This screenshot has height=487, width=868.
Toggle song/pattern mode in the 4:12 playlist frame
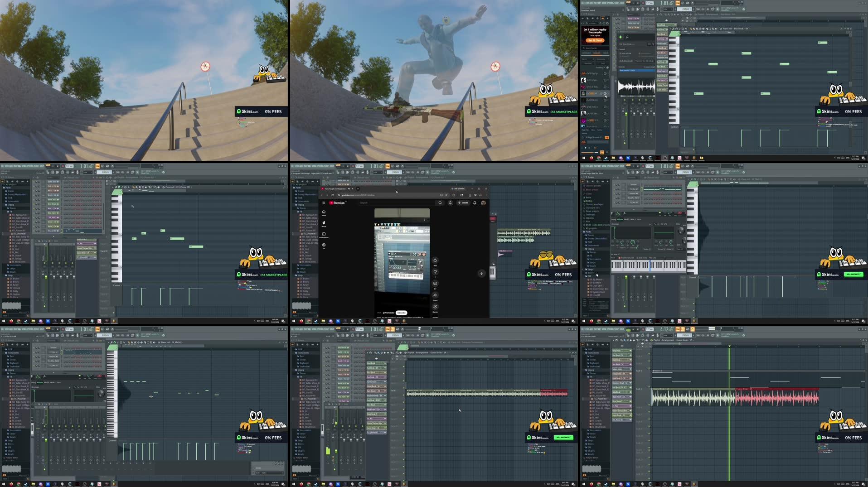click(x=628, y=330)
